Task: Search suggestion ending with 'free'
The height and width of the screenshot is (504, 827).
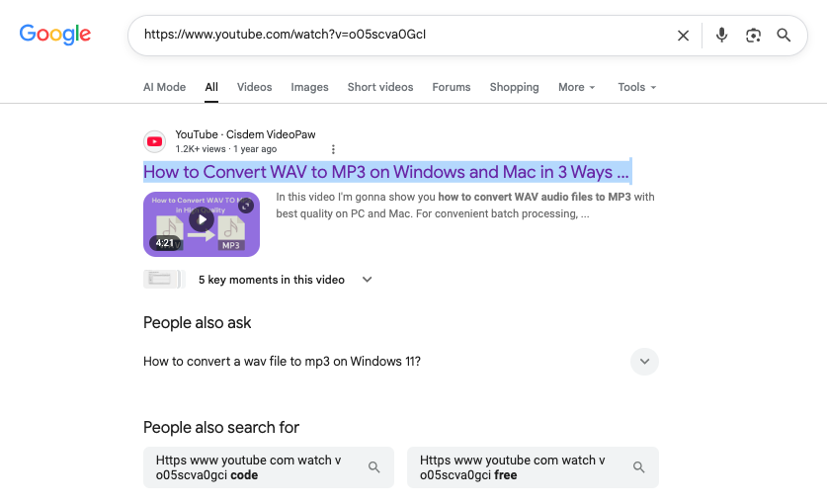Action: coord(533,467)
